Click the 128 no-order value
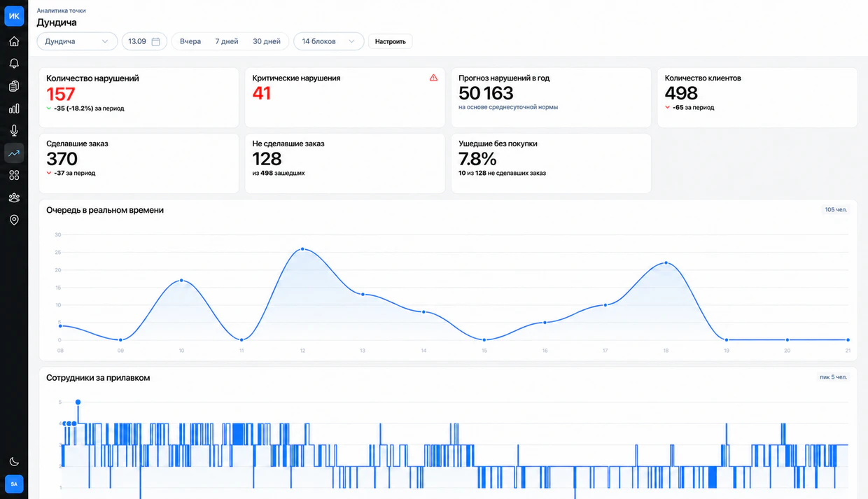Screen dimensions: 868x499 pyautogui.click(x=267, y=159)
